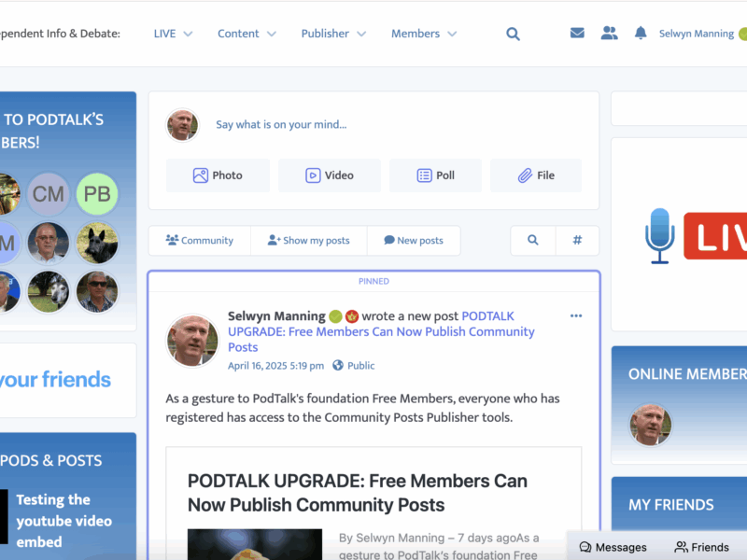Click the MY FRIENDS panel heading

[670, 504]
